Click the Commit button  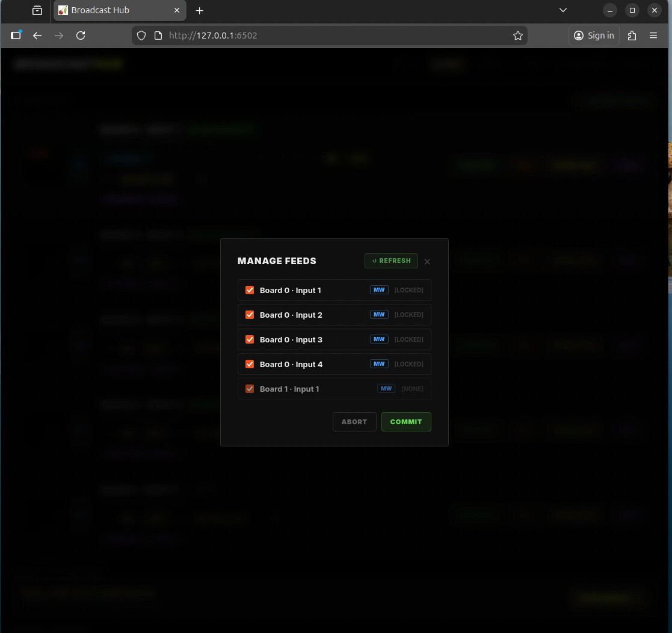tap(406, 422)
